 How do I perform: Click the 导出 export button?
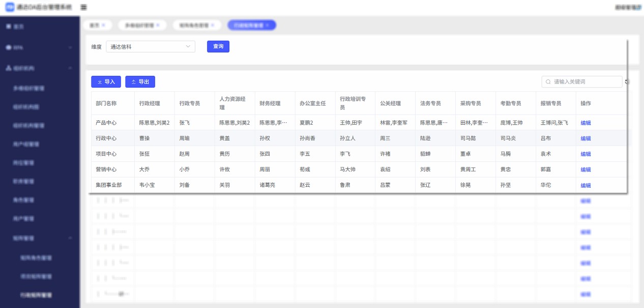140,82
